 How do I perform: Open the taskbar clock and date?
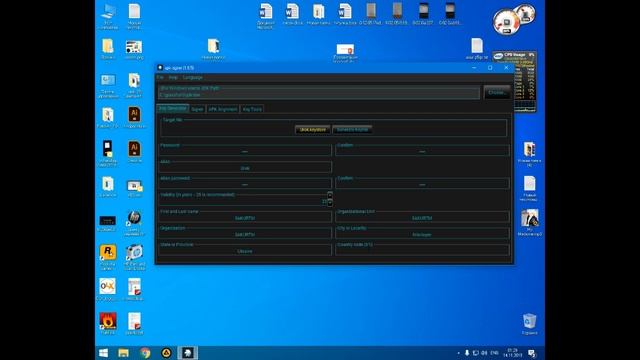pos(512,353)
